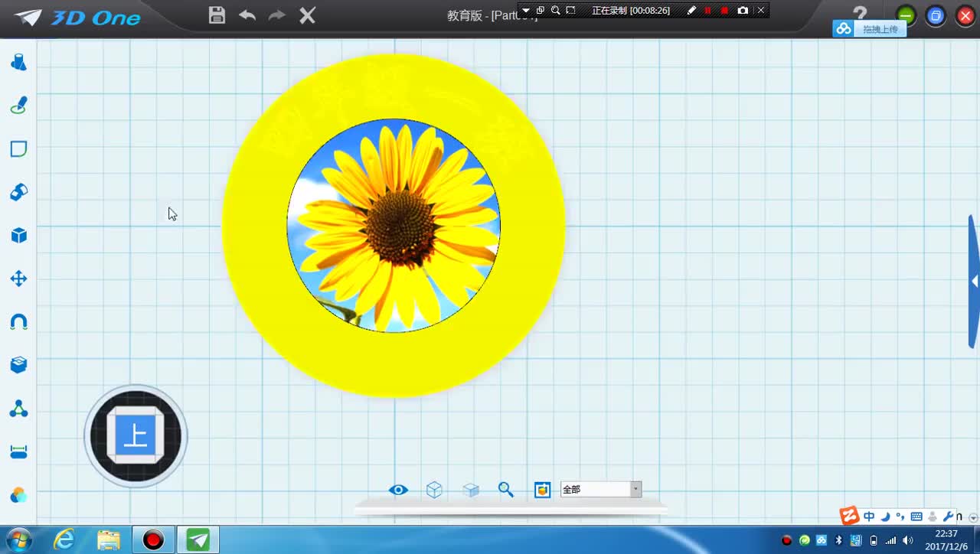Open the special features cube tool

tap(18, 236)
